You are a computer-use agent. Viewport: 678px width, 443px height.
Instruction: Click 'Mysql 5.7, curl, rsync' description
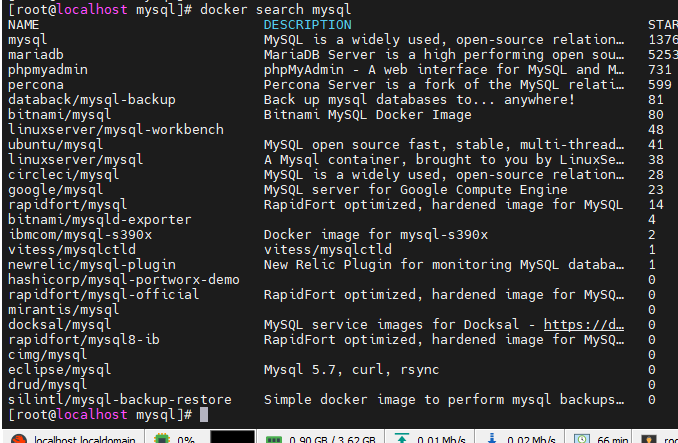[352, 370]
